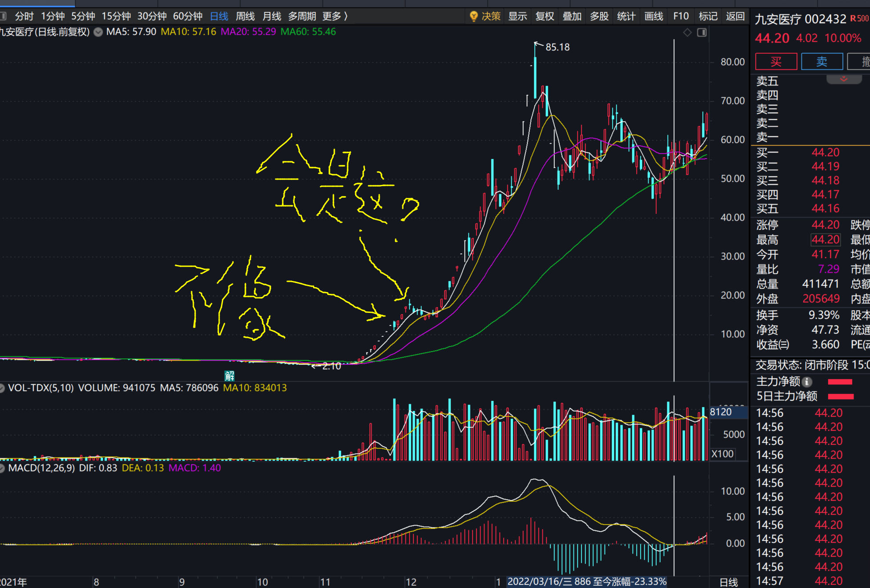The height and width of the screenshot is (588, 870).
Task: Click the red 买 buy button
Action: [x=776, y=61]
